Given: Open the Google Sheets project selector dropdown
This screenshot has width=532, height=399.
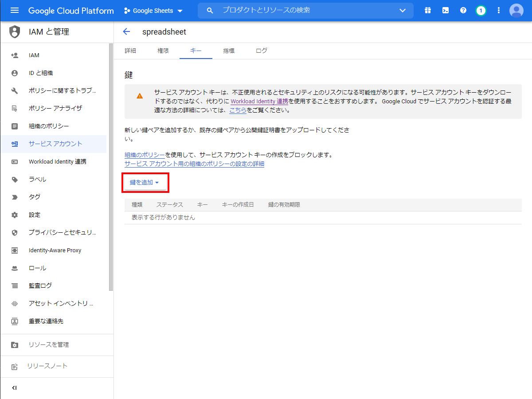Looking at the screenshot, I should pos(153,11).
